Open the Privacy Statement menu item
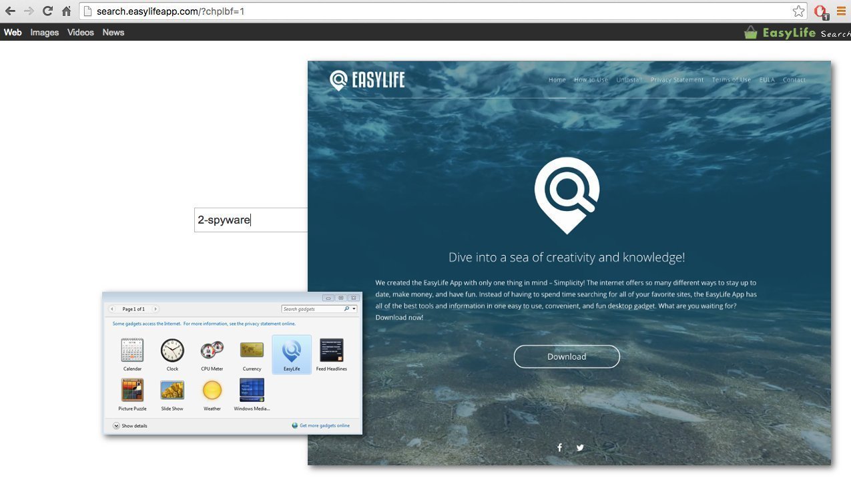This screenshot has width=851, height=504. coord(677,80)
